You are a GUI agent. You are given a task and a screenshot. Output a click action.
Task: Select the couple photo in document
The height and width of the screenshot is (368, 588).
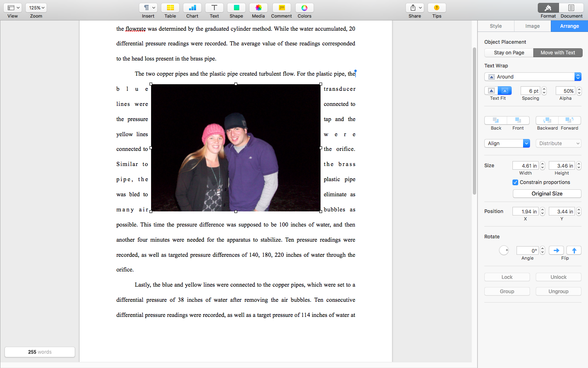(236, 148)
